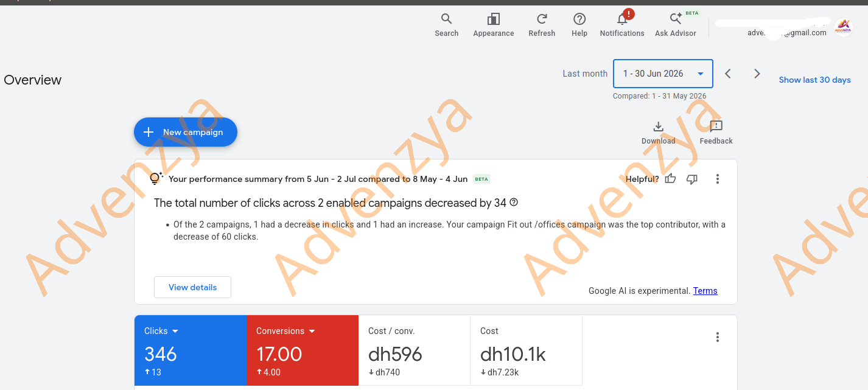Click View details button
Screen dimensions: 868x390
pos(192,287)
